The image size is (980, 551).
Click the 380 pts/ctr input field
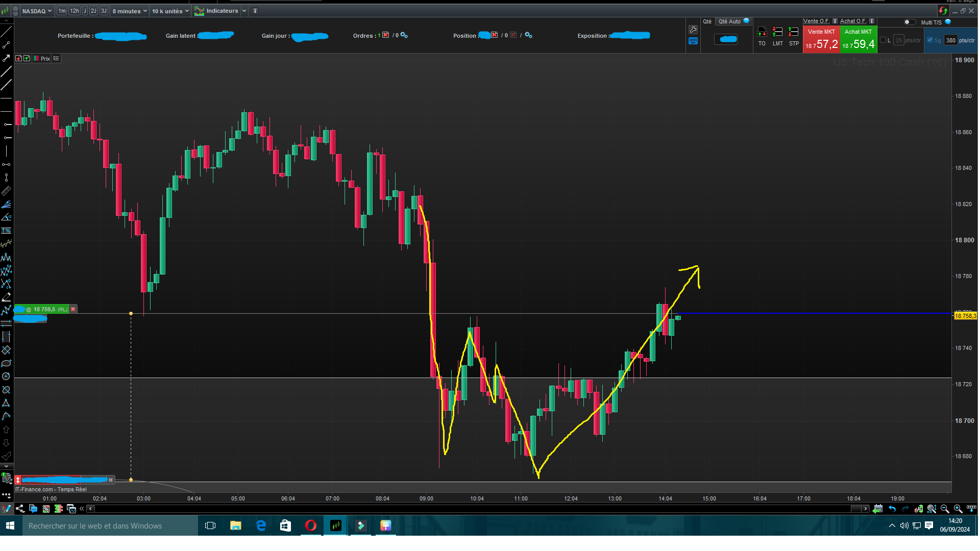[x=950, y=40]
